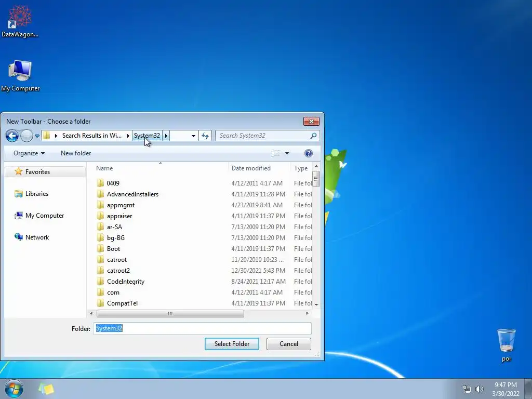Select the CompatTel folder
Viewport: 532px width, 399px height.
click(122, 303)
